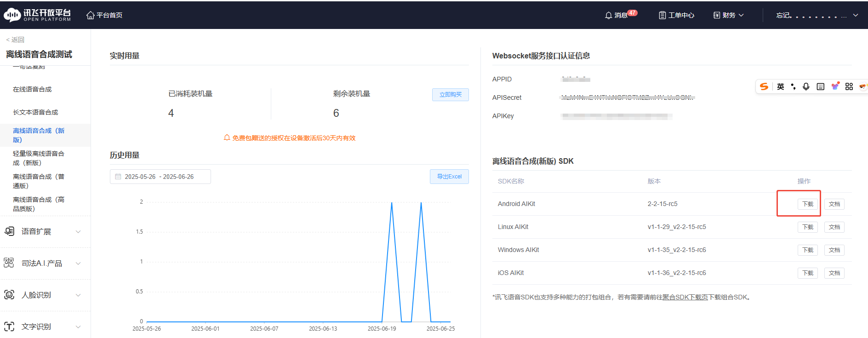This screenshot has height=338, width=868.
Task: Click the 司法A.I.产品 category icon
Action: (9, 263)
